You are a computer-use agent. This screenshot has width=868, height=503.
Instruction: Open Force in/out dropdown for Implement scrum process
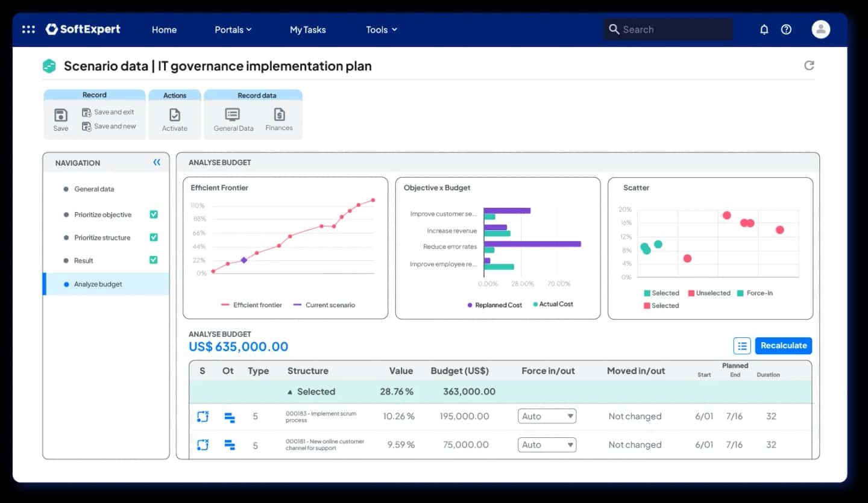tap(547, 416)
